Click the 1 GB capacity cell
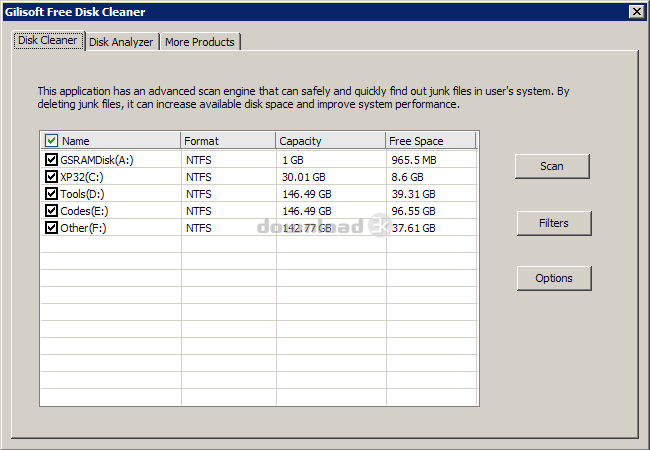Image resolution: width=650 pixels, height=450 pixels. [x=293, y=160]
